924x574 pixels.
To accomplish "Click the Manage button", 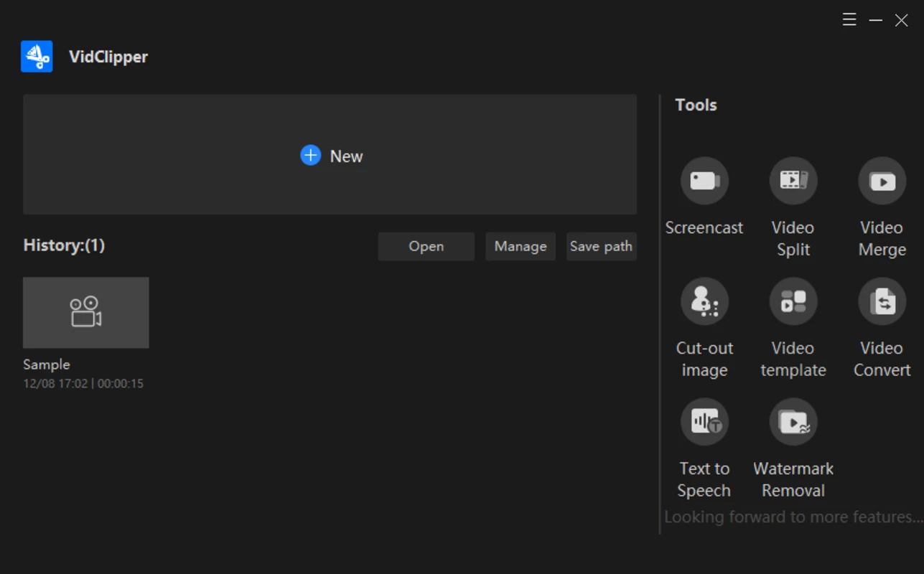I will [x=521, y=246].
